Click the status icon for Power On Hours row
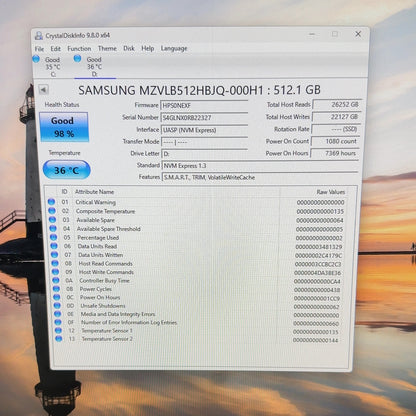 click(57, 297)
